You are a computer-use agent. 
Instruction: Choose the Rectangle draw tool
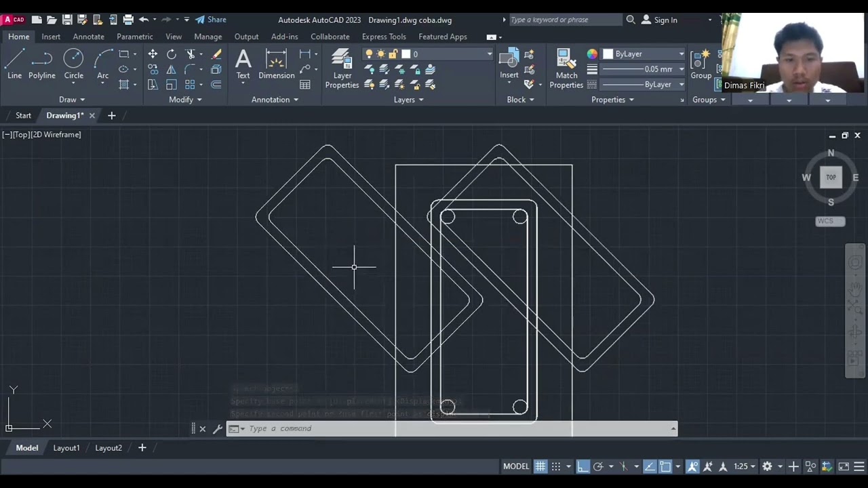123,54
